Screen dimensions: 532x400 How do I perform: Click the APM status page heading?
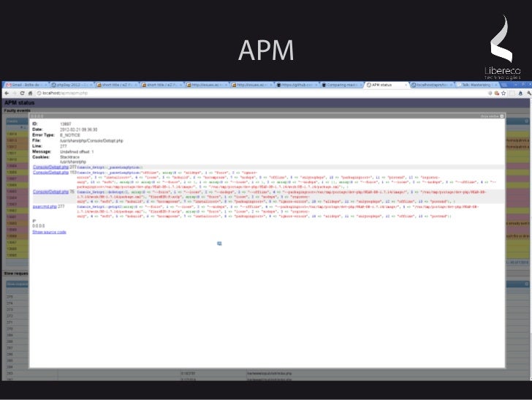[x=19, y=102]
